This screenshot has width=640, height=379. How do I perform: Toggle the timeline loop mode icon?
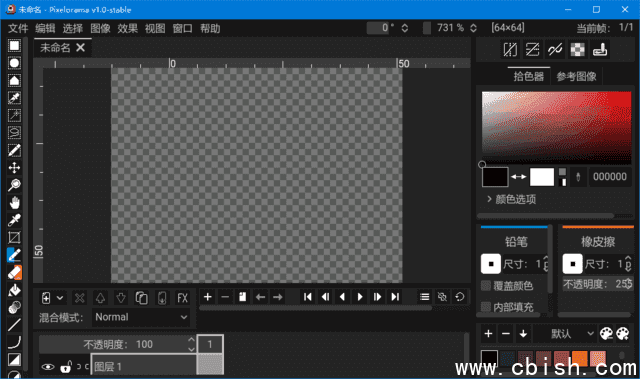(x=460, y=297)
